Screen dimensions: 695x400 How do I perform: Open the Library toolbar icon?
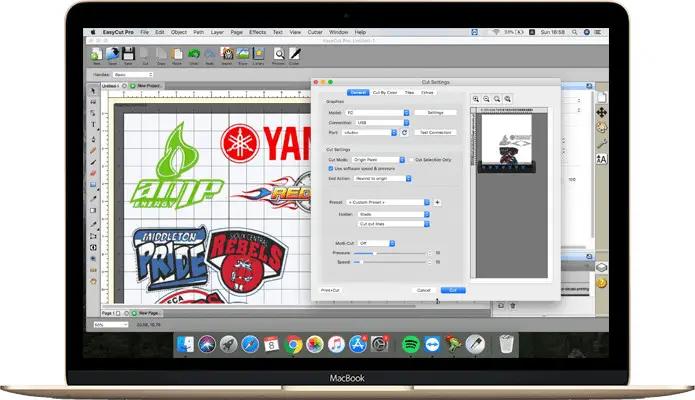tap(257, 55)
